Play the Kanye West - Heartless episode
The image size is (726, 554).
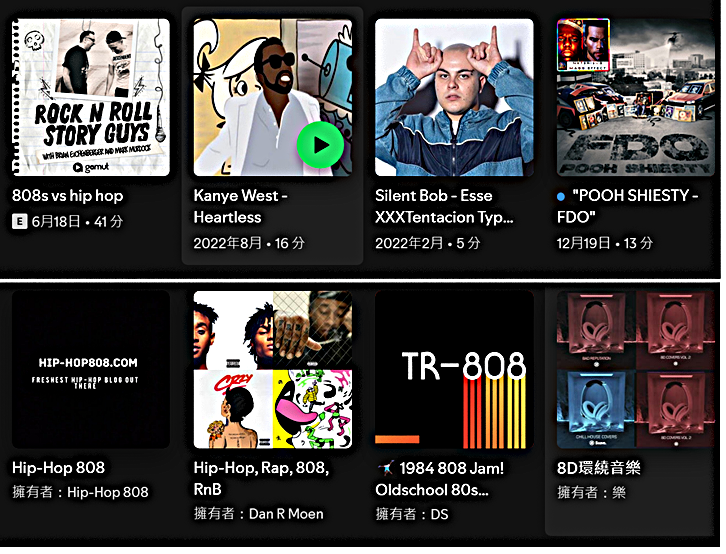tap(320, 145)
